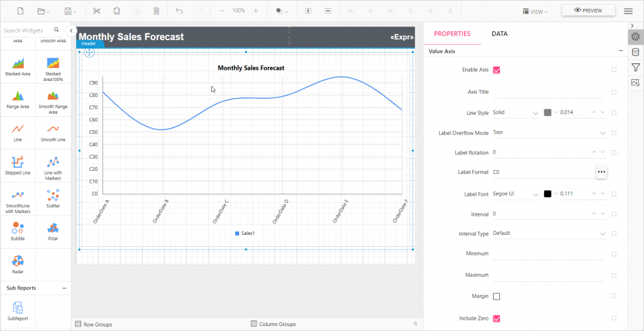Viewport: 644px width, 331px height.
Task: Delete the selected item with the trash icon
Action: pyautogui.click(x=157, y=11)
